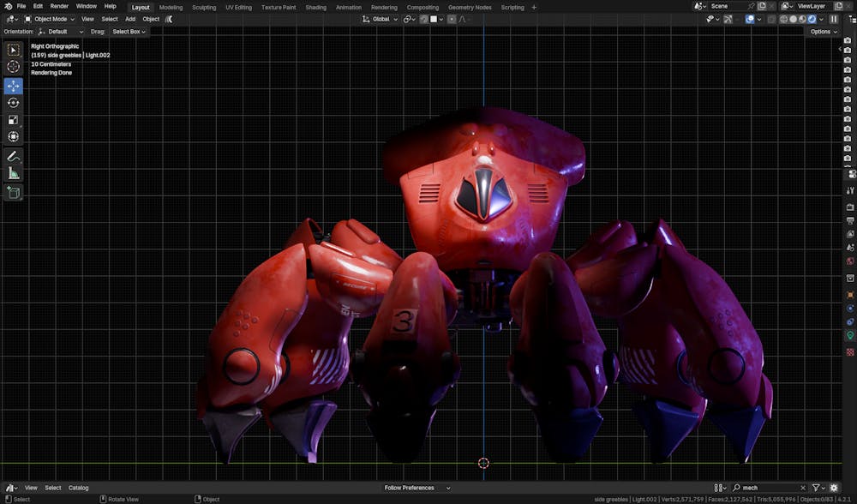Toggle viewport overlays on or off

tap(750, 19)
